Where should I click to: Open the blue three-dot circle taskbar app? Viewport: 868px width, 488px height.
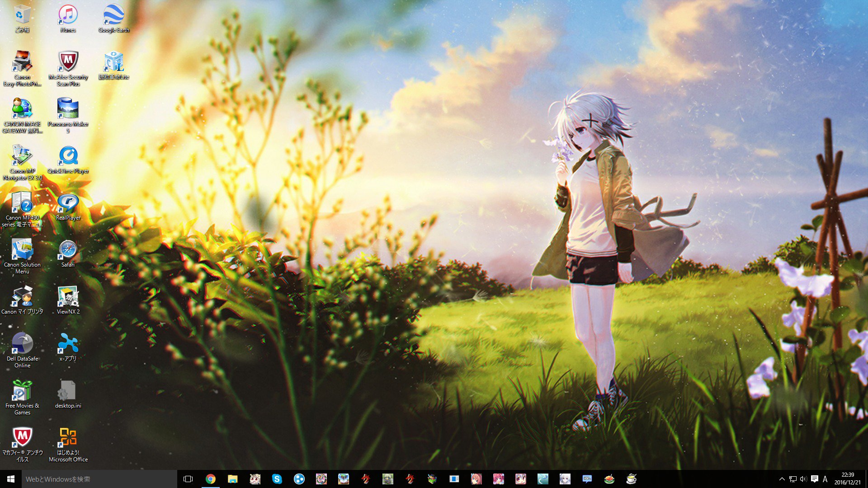[x=299, y=479]
